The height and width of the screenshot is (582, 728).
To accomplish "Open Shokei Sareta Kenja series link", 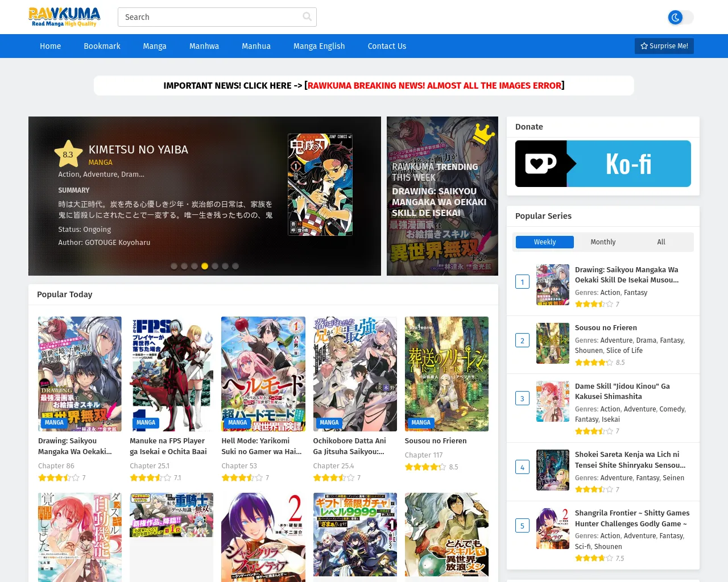I will click(x=630, y=460).
